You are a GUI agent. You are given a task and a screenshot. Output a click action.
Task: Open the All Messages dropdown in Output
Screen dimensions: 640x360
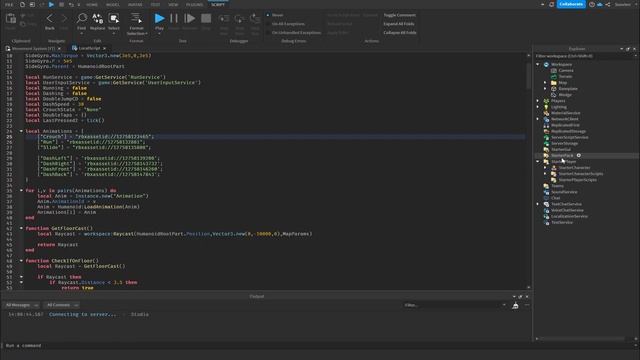pos(22,305)
